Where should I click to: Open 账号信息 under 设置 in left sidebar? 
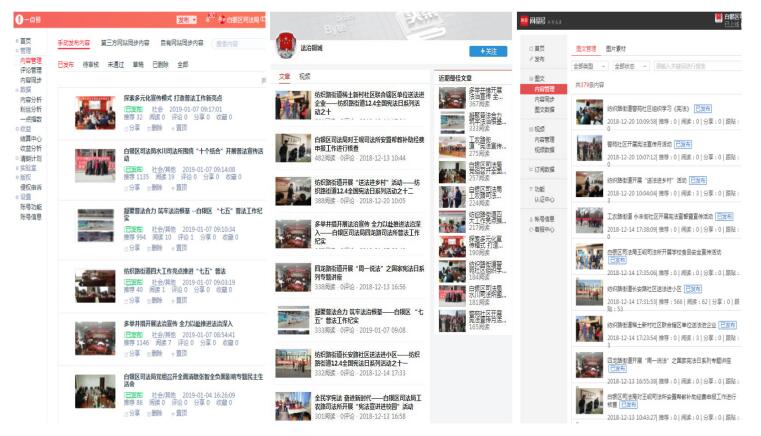(31, 217)
